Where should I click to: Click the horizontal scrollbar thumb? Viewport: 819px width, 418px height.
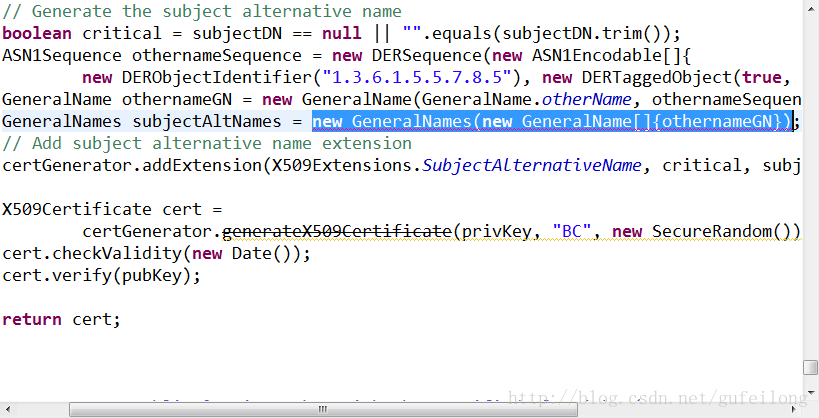pos(323,409)
